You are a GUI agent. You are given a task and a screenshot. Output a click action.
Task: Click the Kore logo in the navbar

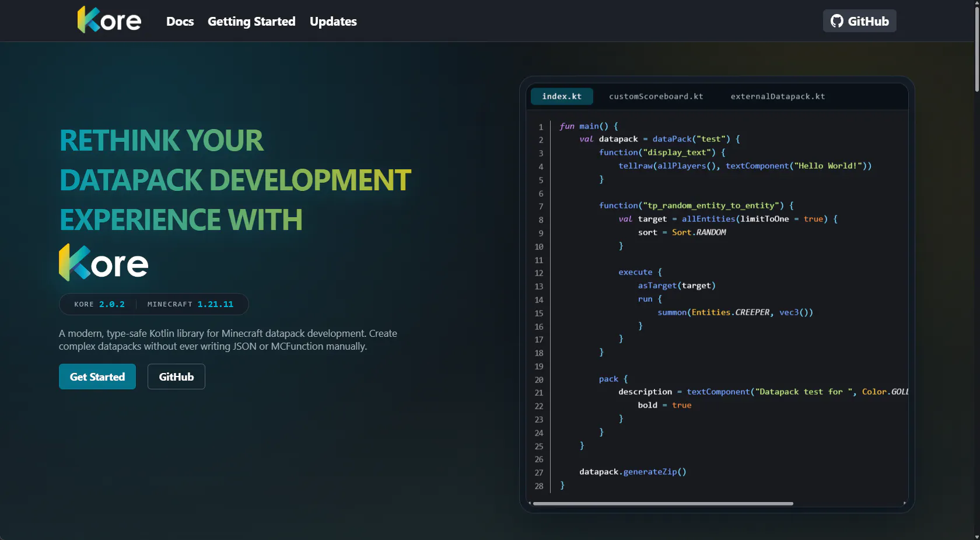pos(109,20)
